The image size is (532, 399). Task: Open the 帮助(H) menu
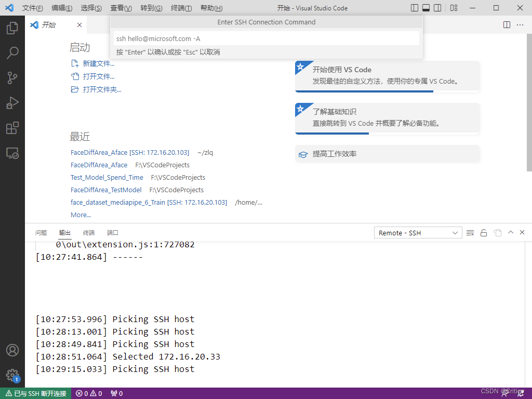212,8
